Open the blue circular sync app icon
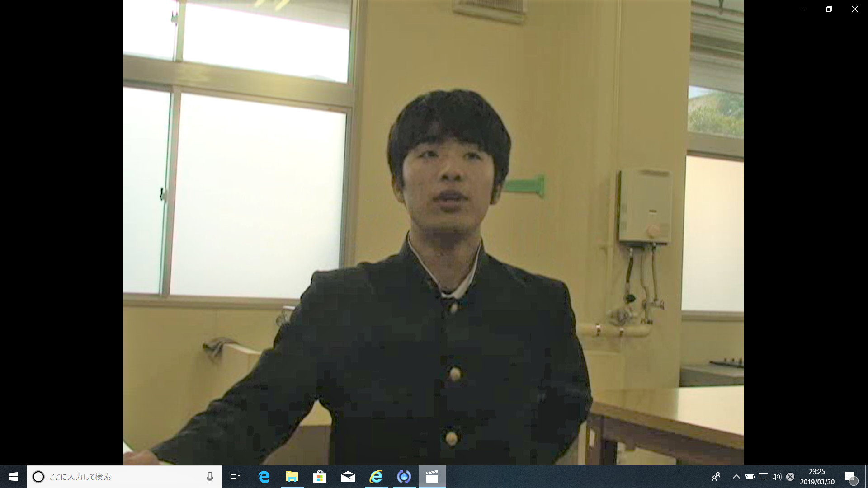Screen dimensions: 868x488 tap(404, 477)
